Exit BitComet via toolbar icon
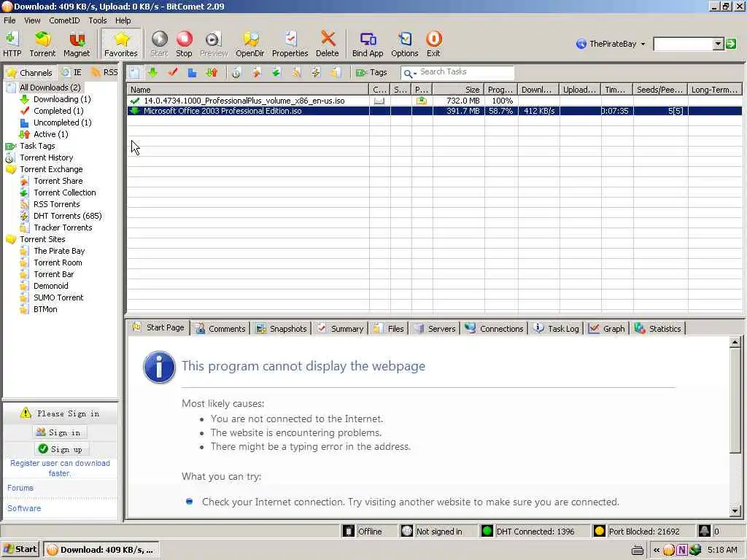This screenshot has width=747, height=560. [x=433, y=44]
